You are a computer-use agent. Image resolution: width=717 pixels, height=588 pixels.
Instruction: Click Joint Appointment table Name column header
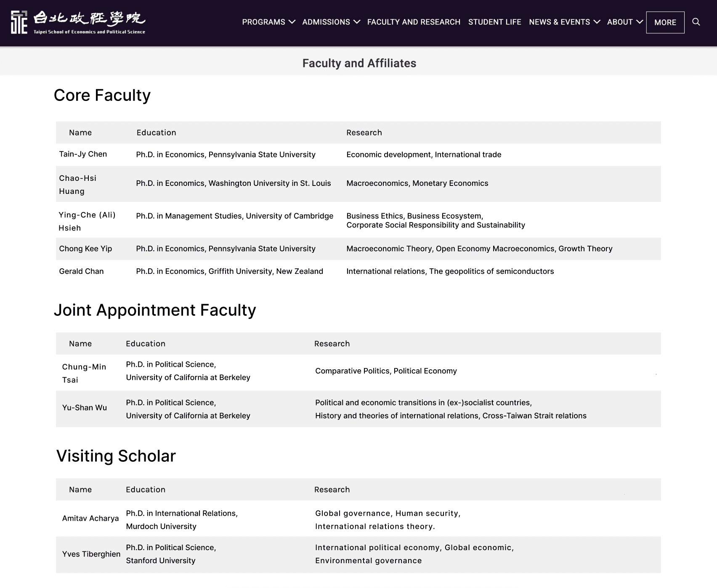click(x=80, y=344)
